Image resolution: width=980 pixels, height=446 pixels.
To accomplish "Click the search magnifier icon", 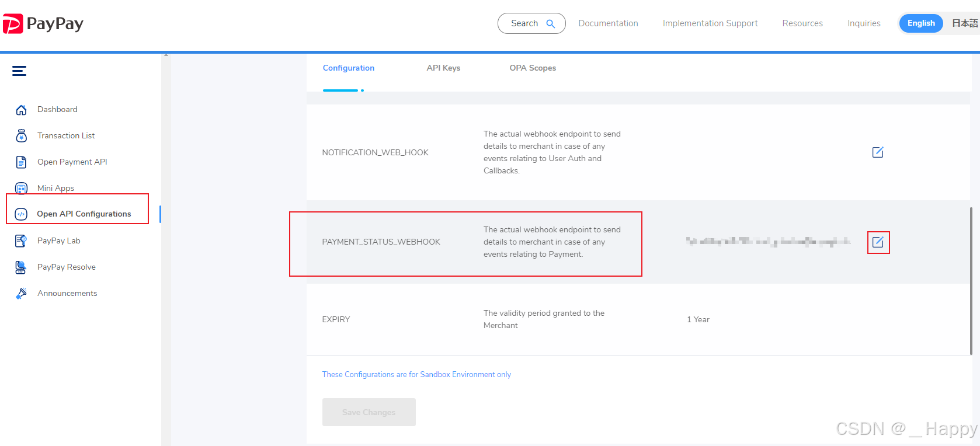I will [x=550, y=24].
